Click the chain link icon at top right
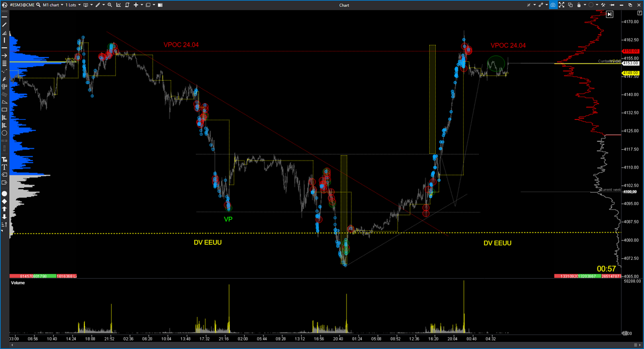The image size is (644, 349). point(541,5)
